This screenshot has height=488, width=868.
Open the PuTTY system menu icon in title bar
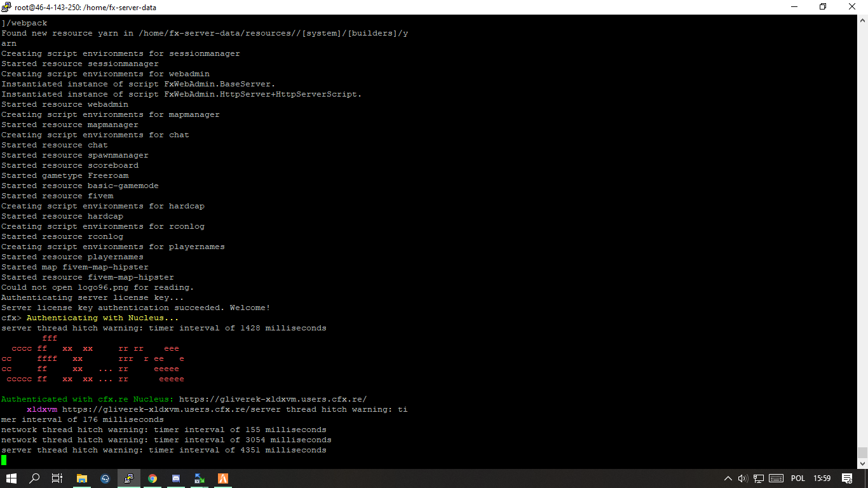point(6,7)
